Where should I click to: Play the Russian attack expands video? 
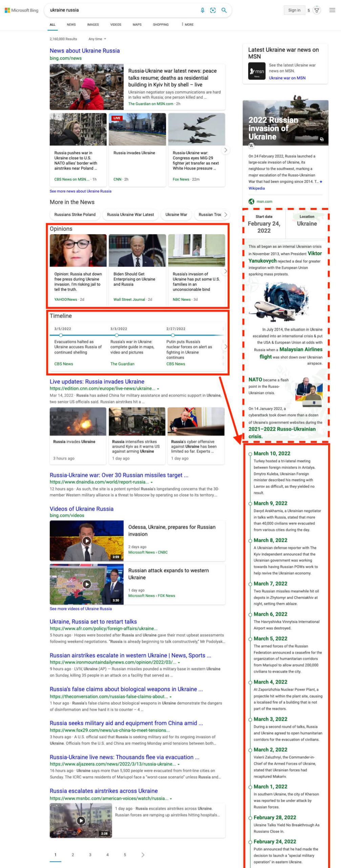click(87, 584)
